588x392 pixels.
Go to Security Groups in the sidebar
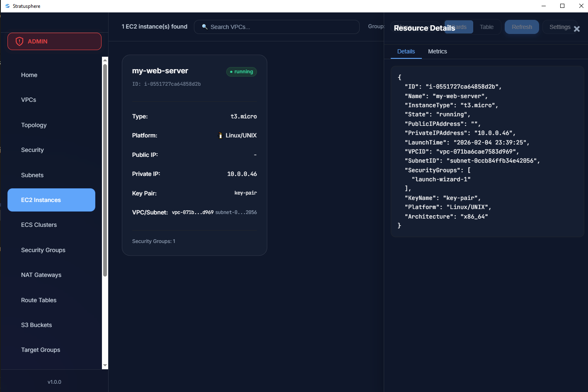pyautogui.click(x=43, y=250)
